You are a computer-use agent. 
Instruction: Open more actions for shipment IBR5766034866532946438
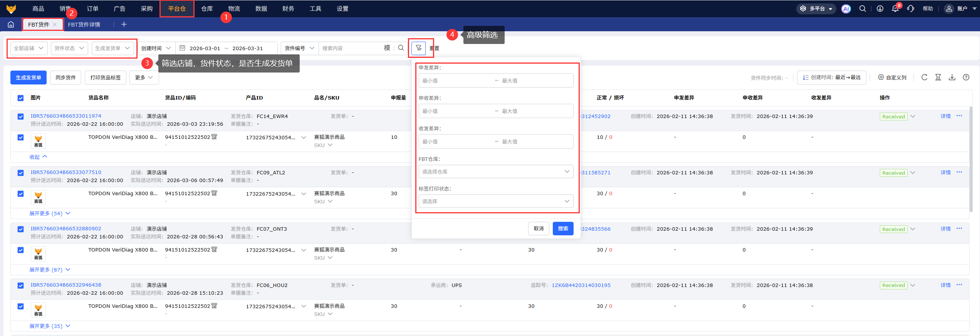click(x=959, y=285)
